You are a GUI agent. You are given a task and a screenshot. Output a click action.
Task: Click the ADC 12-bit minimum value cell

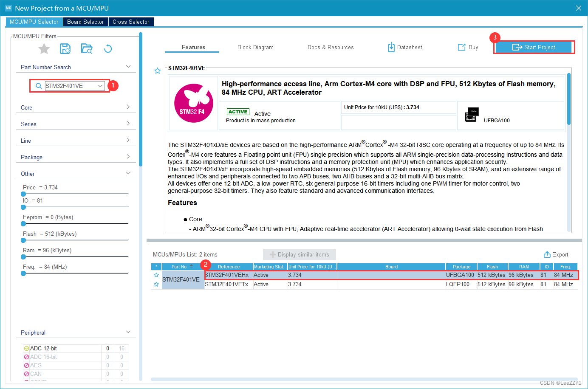pos(108,349)
